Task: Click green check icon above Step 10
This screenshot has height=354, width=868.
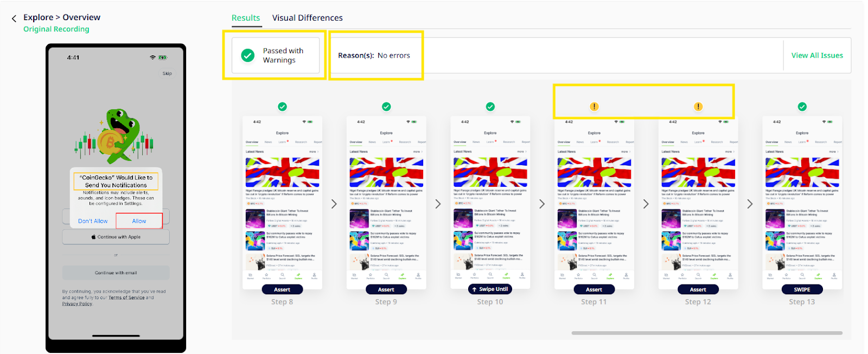Action: pos(490,107)
